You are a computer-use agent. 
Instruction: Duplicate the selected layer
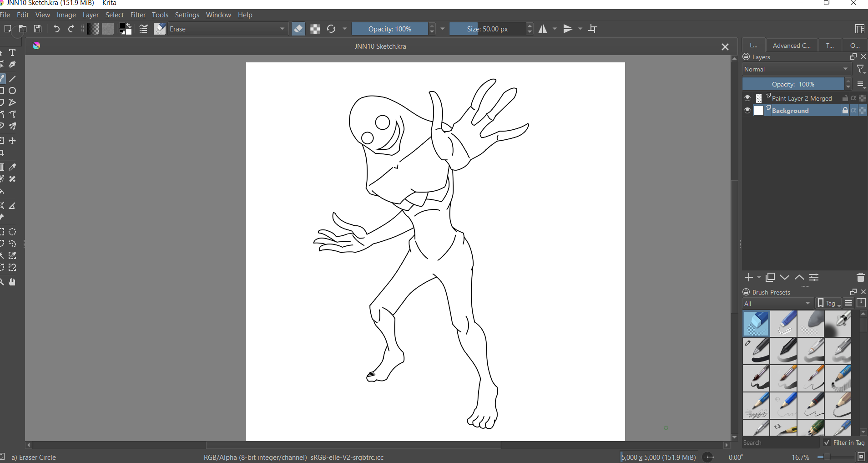(x=770, y=277)
